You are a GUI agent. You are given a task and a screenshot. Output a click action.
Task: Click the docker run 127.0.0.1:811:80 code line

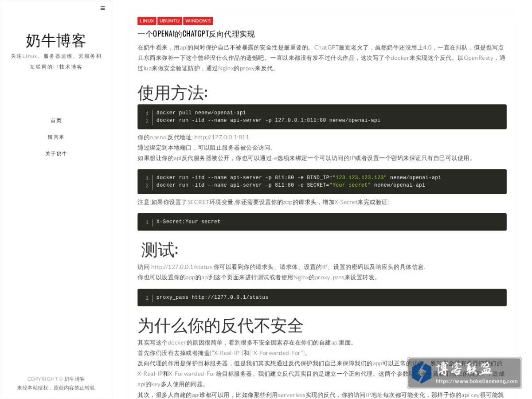click(268, 120)
